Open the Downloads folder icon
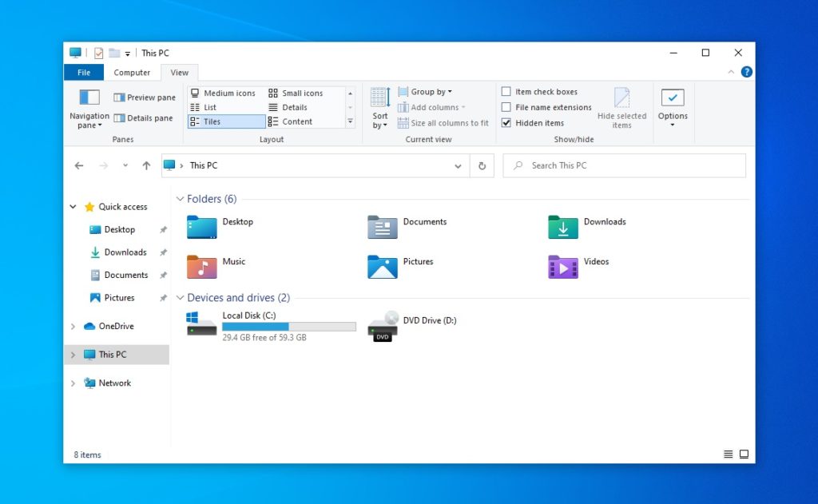Screen dimensions: 818x504 coord(563,227)
